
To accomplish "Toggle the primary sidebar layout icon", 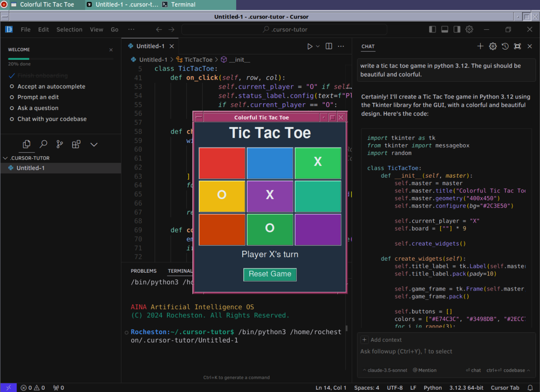I will (x=432, y=30).
